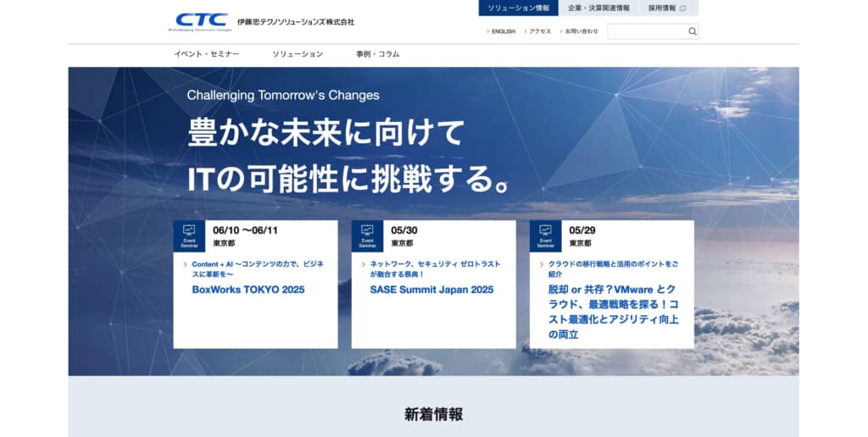Viewport: 868px width, 437px height.
Task: Select the ソリューション情報 tab
Action: (518, 8)
